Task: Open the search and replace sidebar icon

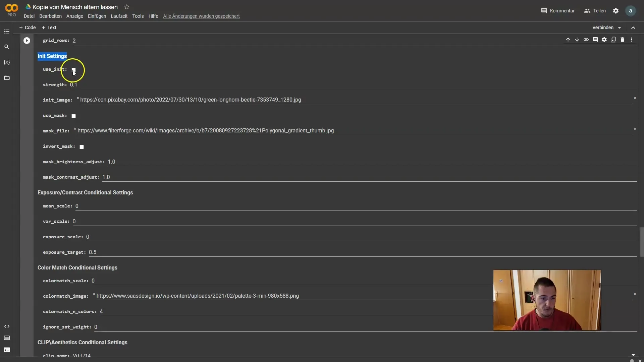Action: [x=7, y=47]
